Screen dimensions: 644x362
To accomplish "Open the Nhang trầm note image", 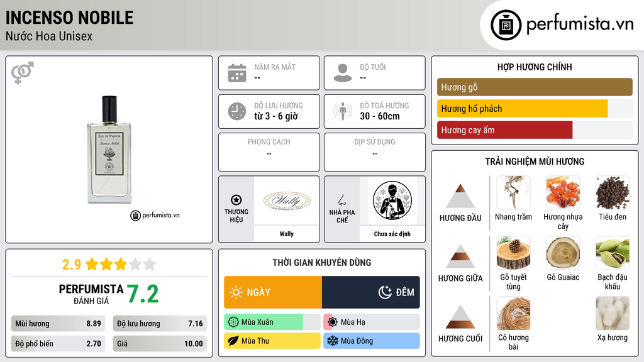I will [x=513, y=192].
